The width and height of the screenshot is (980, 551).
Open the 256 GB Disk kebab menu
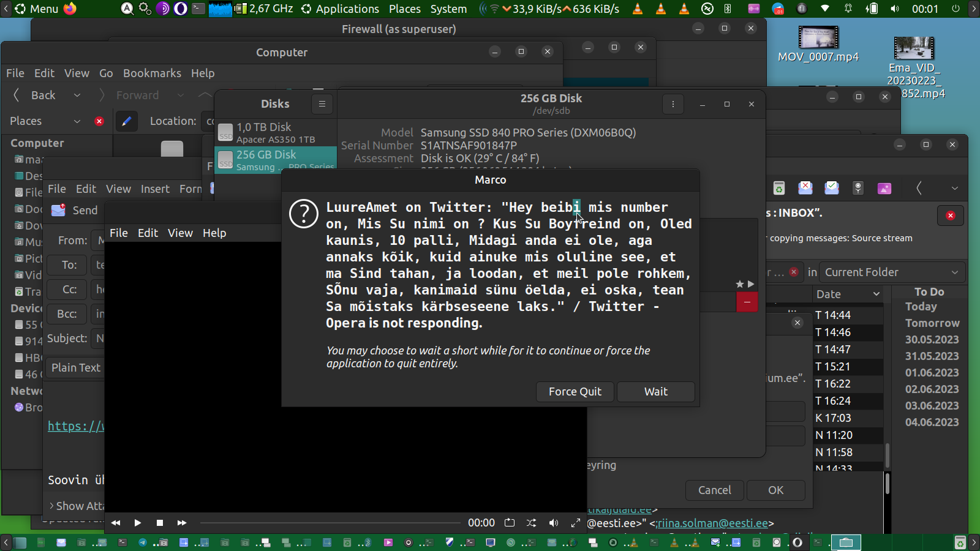click(673, 104)
